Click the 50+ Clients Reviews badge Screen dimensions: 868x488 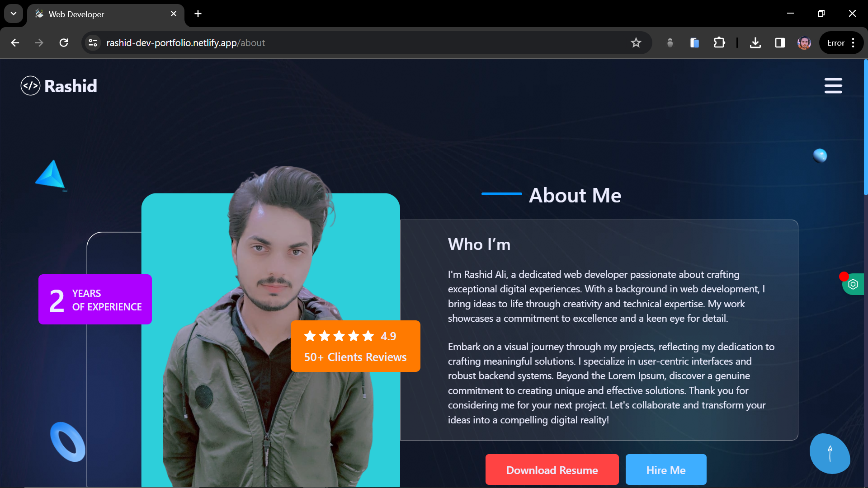[x=355, y=346]
